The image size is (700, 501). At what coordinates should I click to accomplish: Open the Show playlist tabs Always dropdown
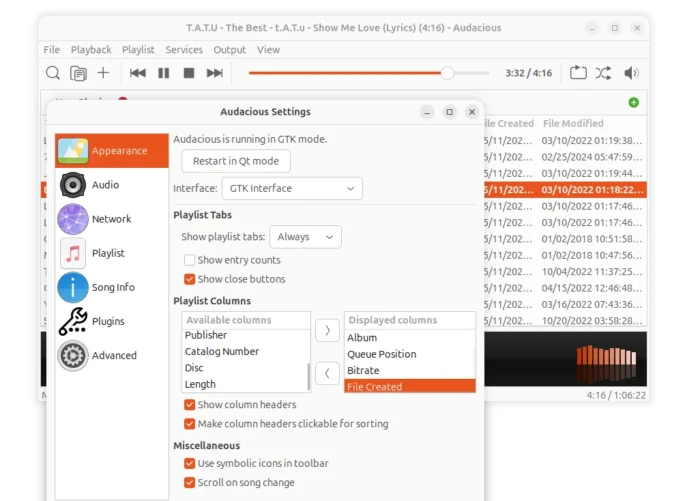coord(305,237)
